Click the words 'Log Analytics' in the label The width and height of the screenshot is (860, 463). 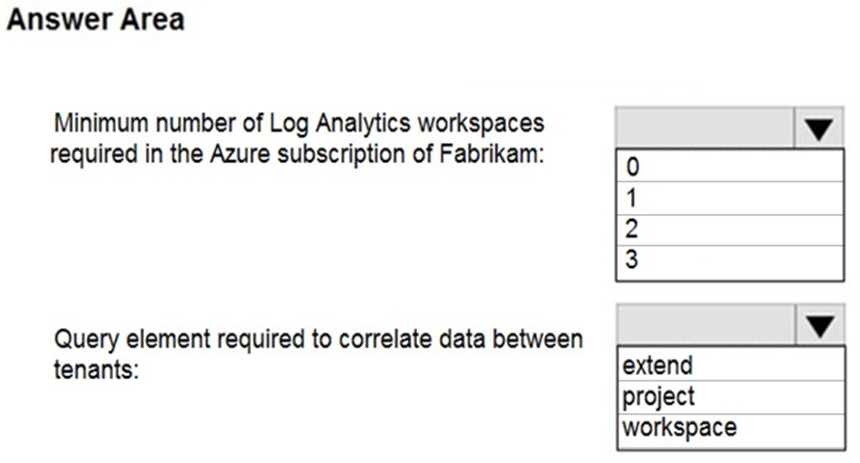click(x=340, y=123)
